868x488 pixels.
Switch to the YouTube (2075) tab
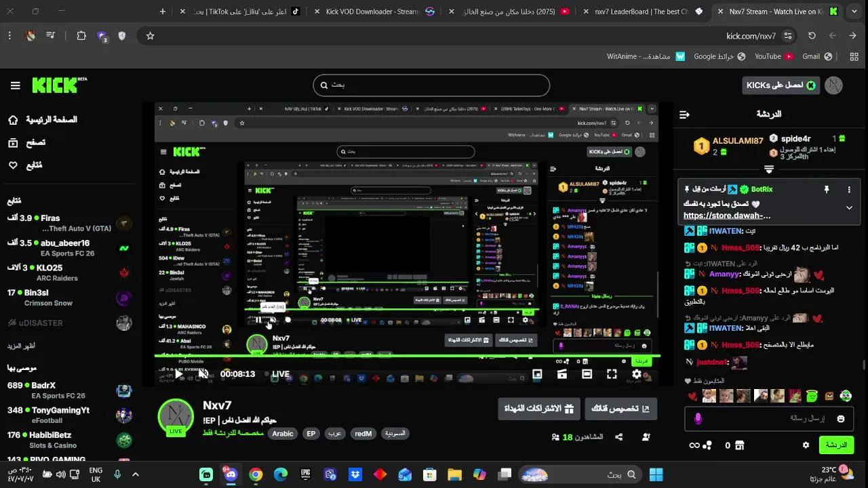pyautogui.click(x=508, y=12)
